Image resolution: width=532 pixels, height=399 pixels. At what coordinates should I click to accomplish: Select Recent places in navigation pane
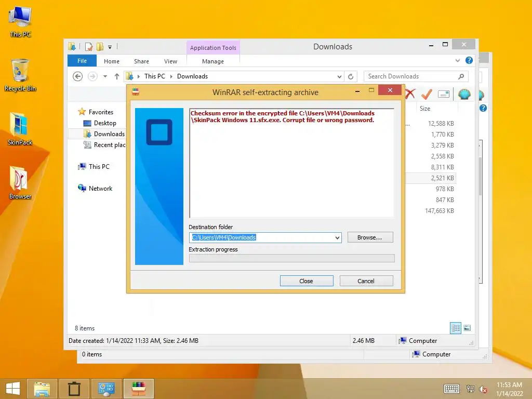(104, 145)
